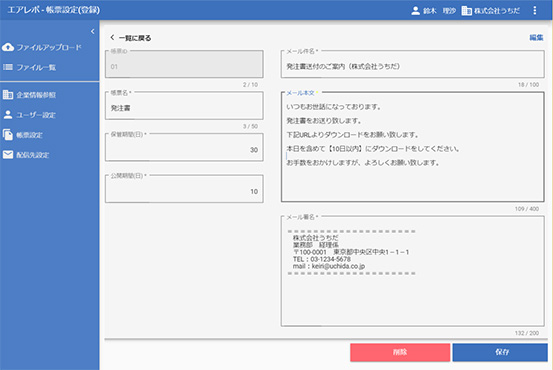Click the back arrow beside 一覧に戻る
Viewport: 553px width, 370px height.
point(112,37)
